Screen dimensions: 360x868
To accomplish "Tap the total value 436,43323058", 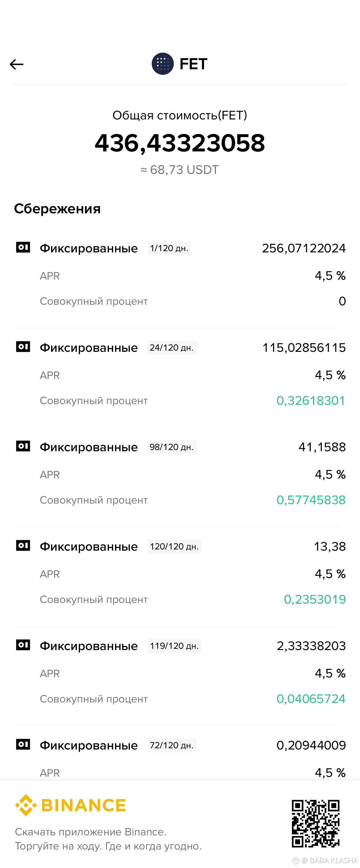I will pyautogui.click(x=180, y=143).
